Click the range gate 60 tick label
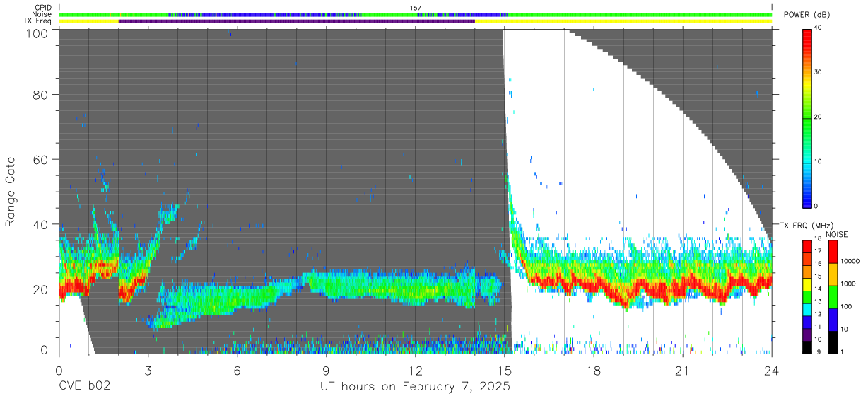Image resolution: width=868 pixels, height=401 pixels. click(40, 160)
